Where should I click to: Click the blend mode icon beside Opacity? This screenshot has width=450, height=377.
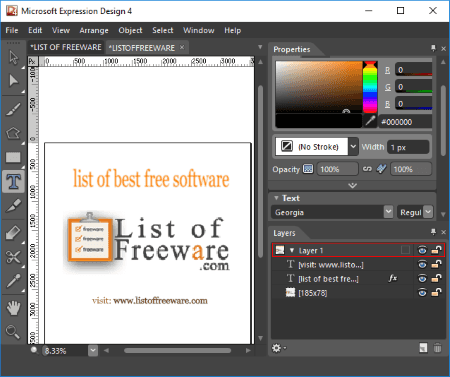click(308, 169)
